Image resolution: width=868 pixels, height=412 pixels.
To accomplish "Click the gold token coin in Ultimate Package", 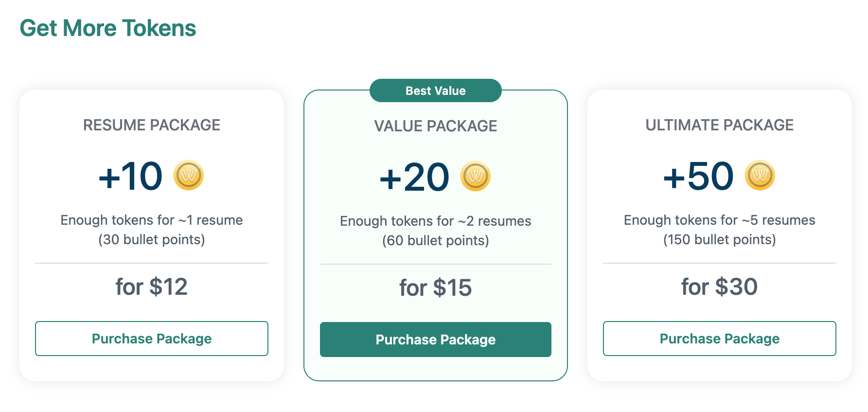I will [760, 175].
